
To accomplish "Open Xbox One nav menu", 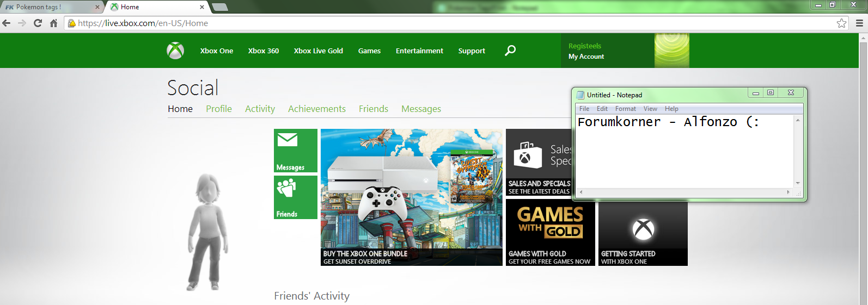I will 217,51.
